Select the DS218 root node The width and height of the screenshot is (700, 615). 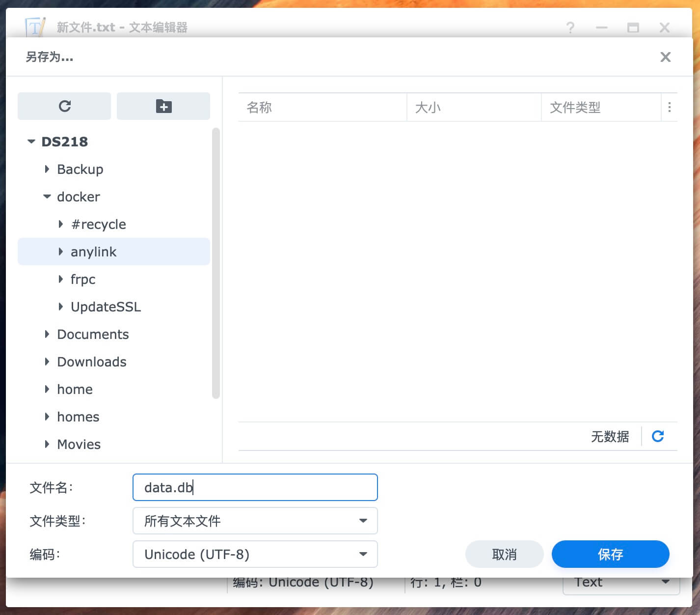65,141
